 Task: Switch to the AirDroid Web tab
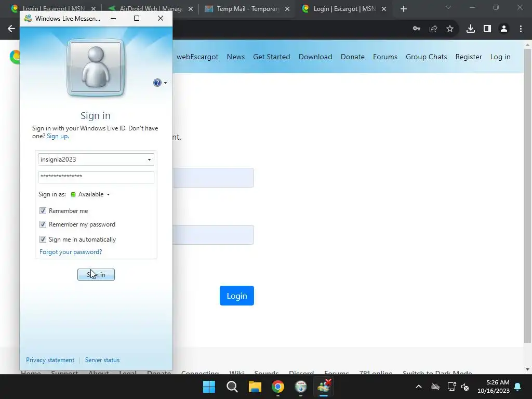click(x=150, y=9)
